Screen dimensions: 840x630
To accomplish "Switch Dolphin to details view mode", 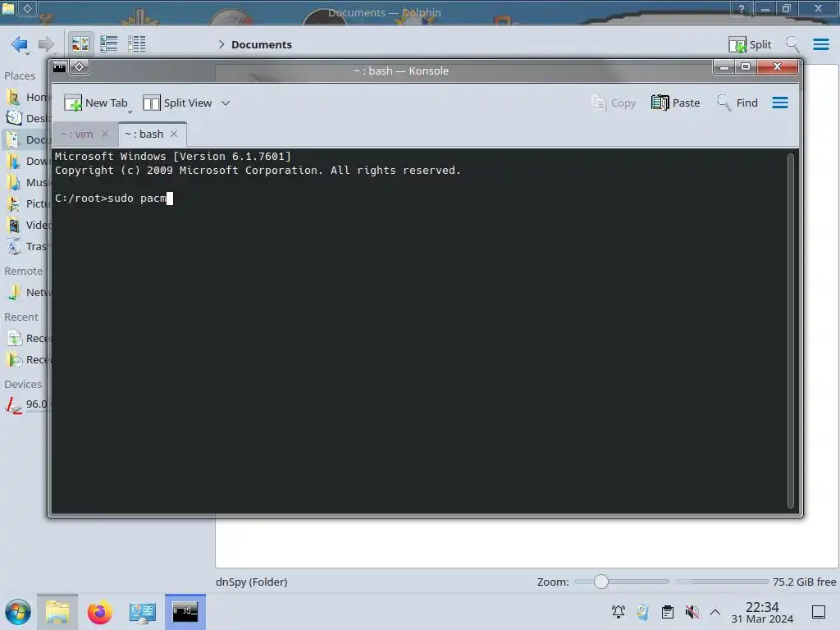I will 137,44.
